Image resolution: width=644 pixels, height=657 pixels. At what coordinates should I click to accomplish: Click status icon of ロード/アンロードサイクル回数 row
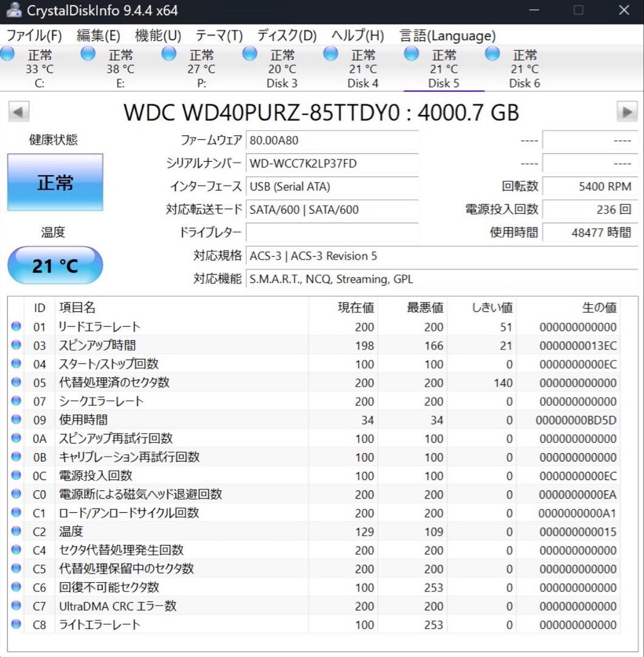[16, 512]
